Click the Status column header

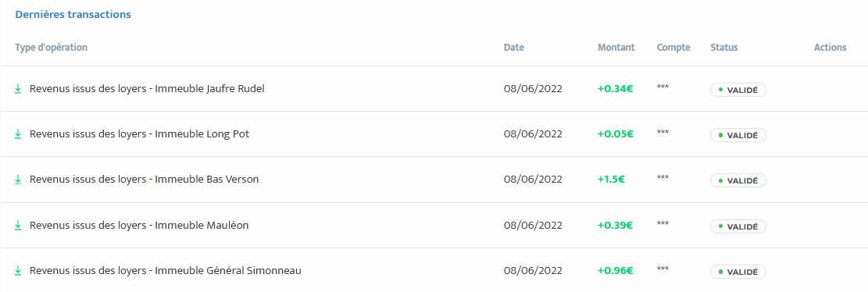click(724, 48)
